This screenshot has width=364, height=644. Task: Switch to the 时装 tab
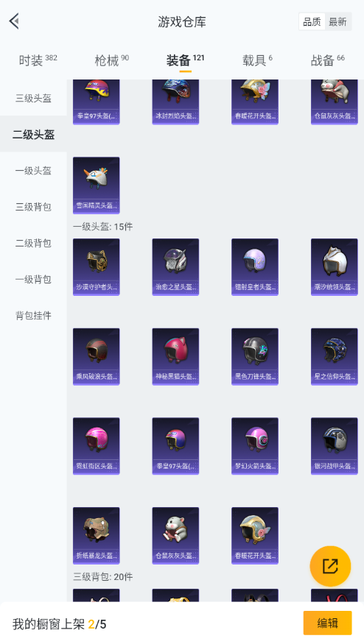pyautogui.click(x=38, y=60)
